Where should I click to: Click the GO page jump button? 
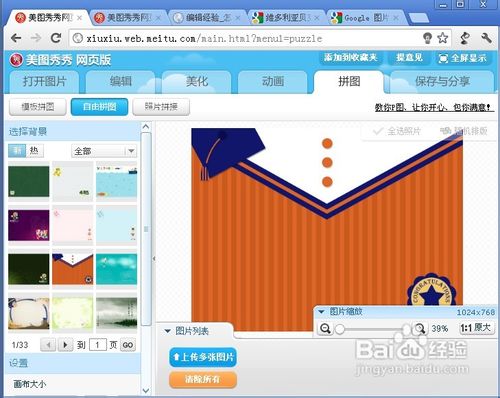click(x=128, y=345)
